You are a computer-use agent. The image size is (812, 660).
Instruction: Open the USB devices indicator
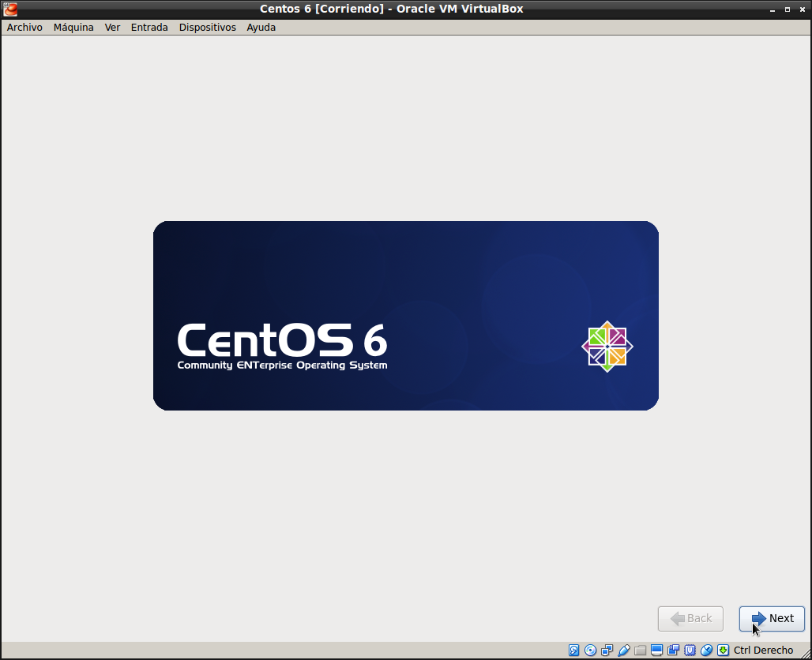pos(623,651)
